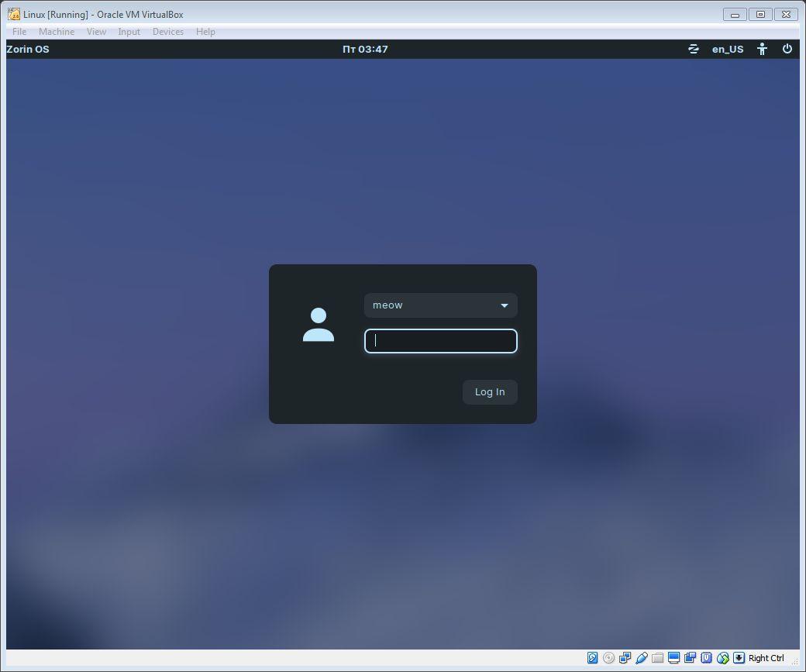The image size is (806, 672).
Task: Click the Пт 03:47 clock
Action: [x=366, y=50]
